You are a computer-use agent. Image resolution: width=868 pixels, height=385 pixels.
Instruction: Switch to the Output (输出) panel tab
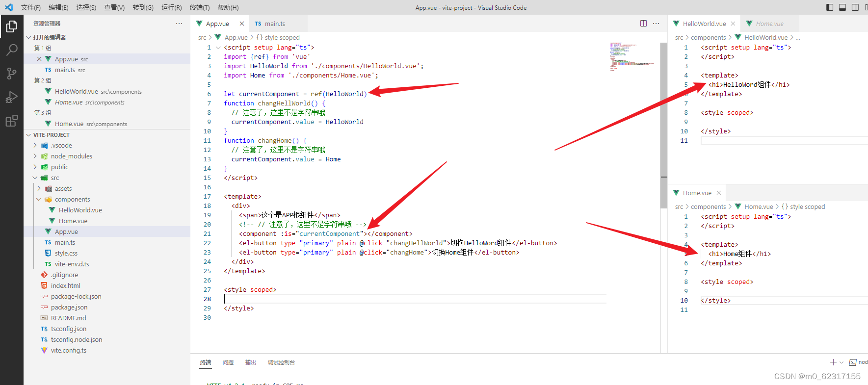point(251,362)
